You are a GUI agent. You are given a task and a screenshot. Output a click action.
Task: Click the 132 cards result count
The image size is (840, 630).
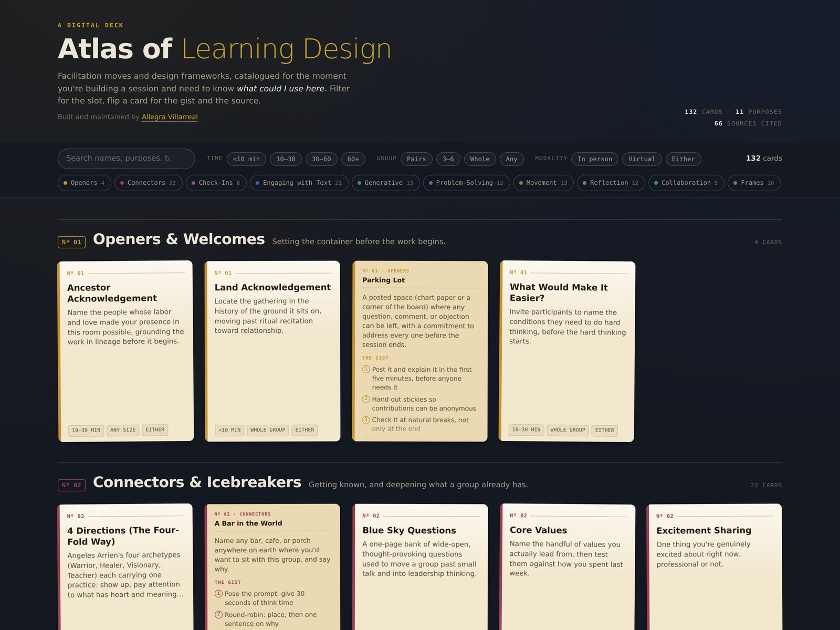tap(764, 158)
